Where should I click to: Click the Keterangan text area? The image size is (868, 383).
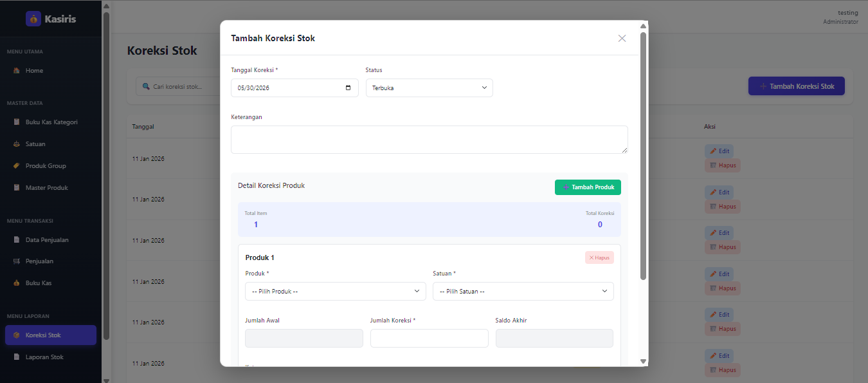pos(429,140)
